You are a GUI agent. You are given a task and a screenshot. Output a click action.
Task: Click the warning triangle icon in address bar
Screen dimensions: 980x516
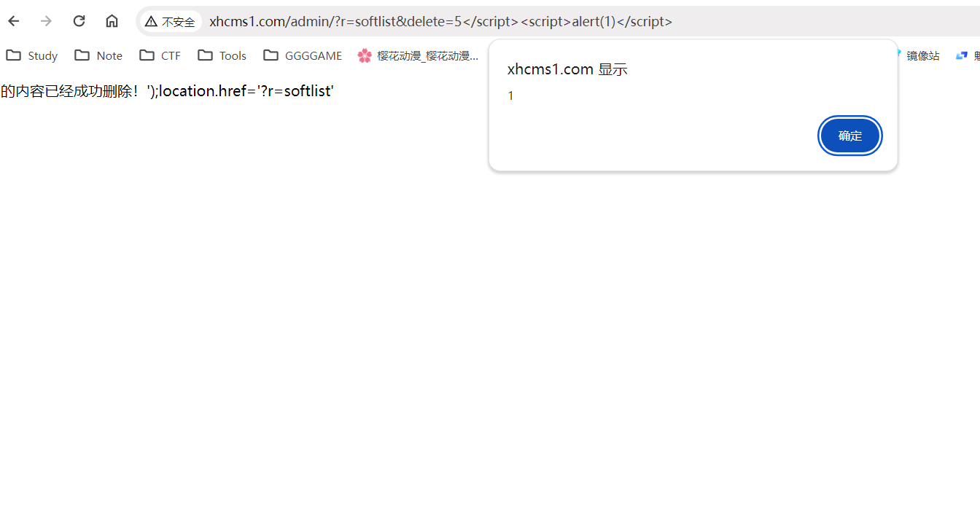tap(151, 22)
